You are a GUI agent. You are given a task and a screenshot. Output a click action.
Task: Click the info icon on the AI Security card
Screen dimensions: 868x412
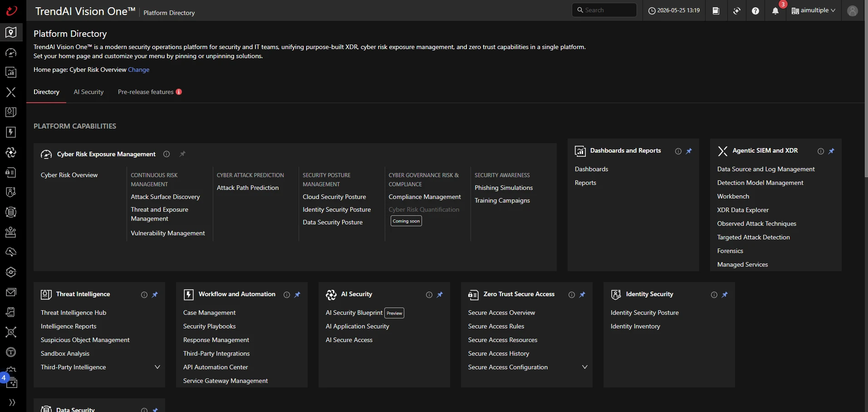click(429, 295)
